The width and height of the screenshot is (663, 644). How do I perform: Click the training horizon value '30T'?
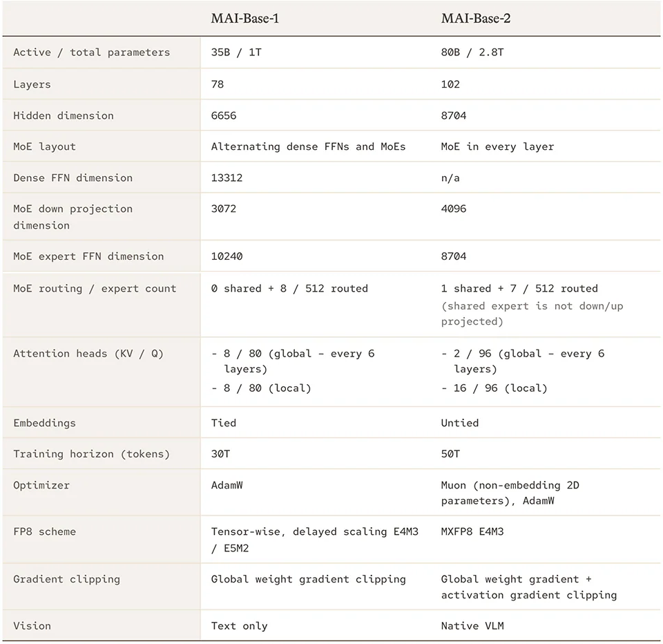coord(220,455)
